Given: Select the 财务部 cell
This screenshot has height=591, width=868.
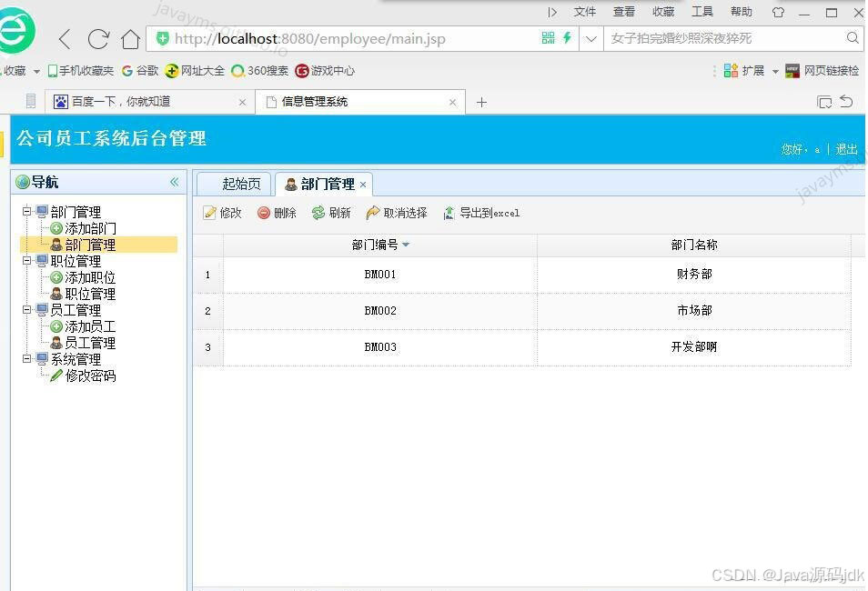Looking at the screenshot, I should click(x=694, y=275).
